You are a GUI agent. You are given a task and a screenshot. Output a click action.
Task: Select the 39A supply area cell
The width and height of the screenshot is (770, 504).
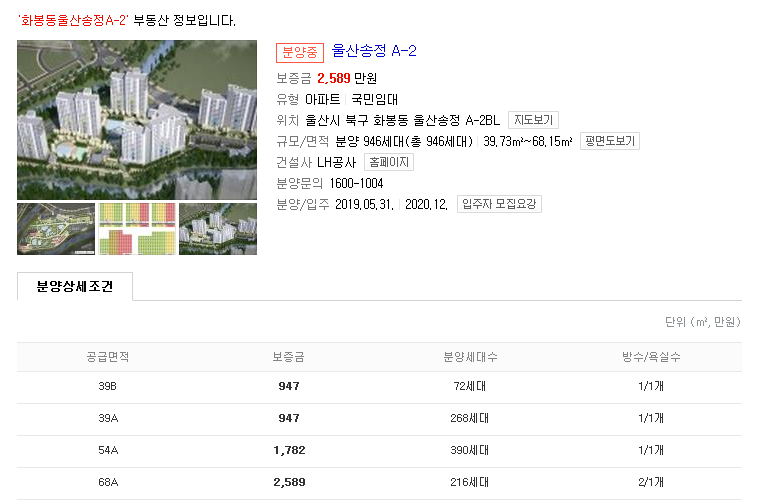pyautogui.click(x=108, y=419)
